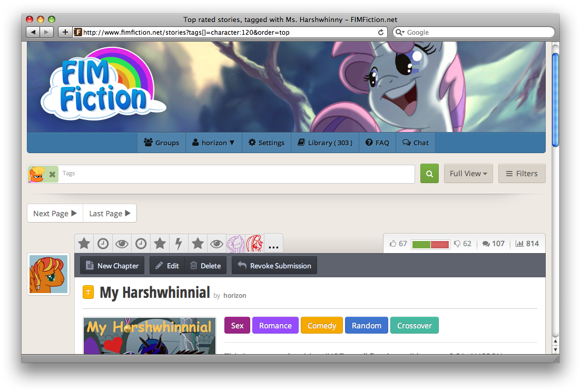Click the thumbs up like icon
Screen dimensions: 581x392
(393, 244)
